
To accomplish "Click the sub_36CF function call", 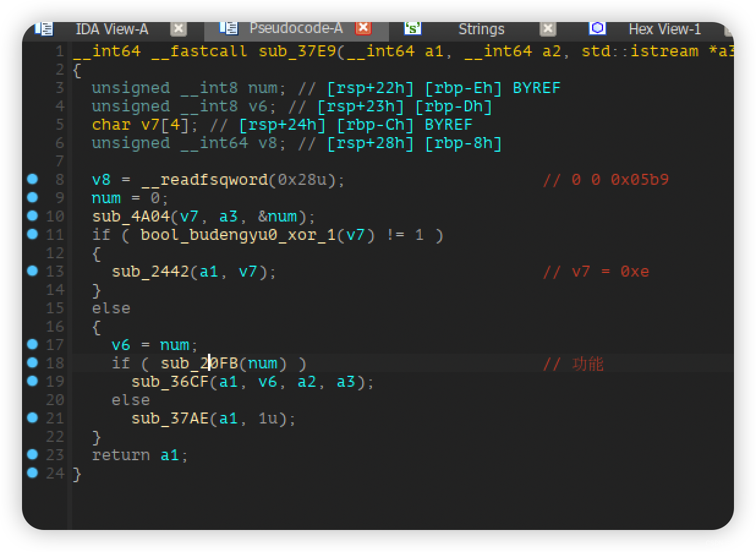I will tap(170, 381).
